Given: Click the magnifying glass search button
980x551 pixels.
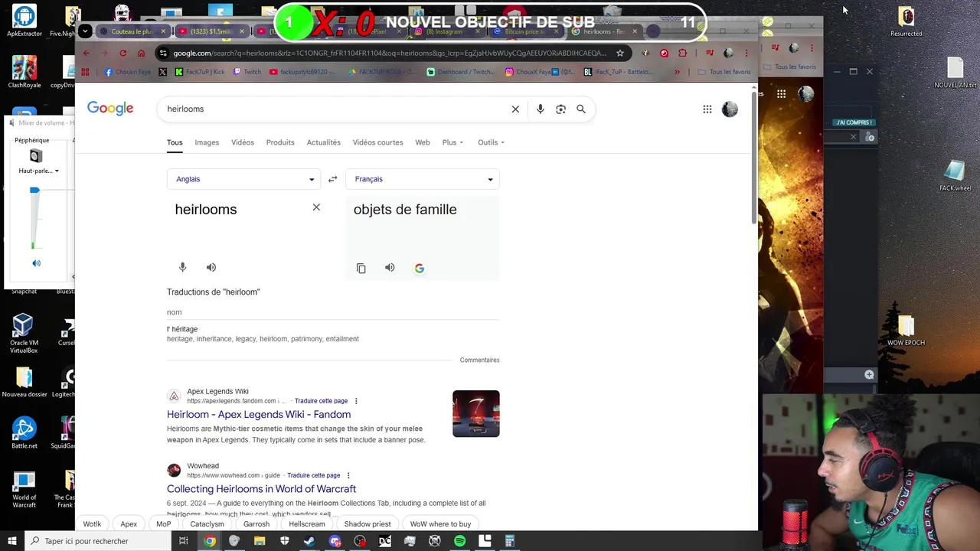Looking at the screenshot, I should pos(581,109).
